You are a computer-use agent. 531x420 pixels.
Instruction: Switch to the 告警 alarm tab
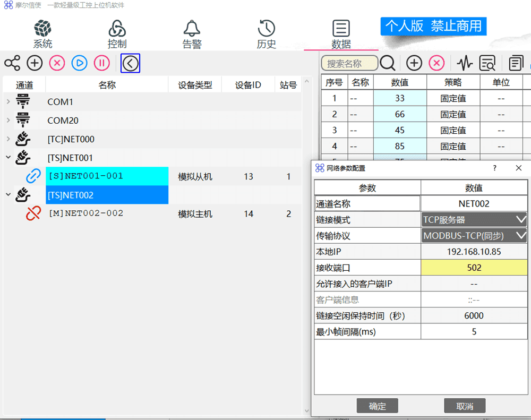coord(192,35)
